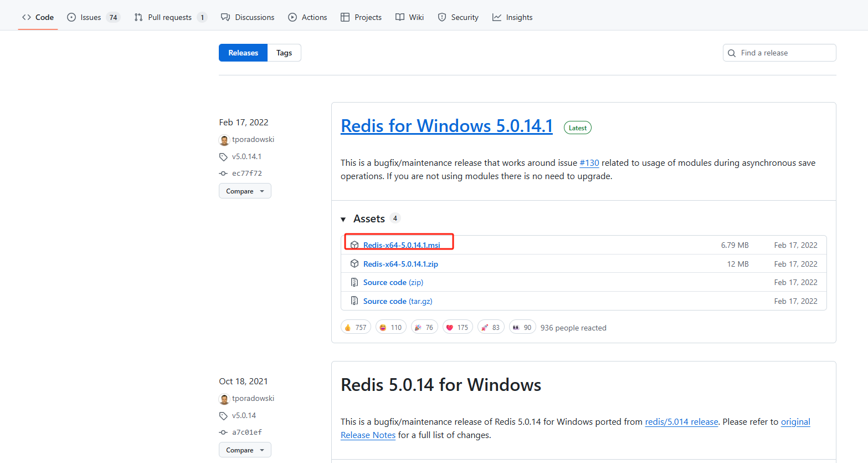Click the Pull requests count badge 1
This screenshot has height=463, width=868.
(202, 17)
